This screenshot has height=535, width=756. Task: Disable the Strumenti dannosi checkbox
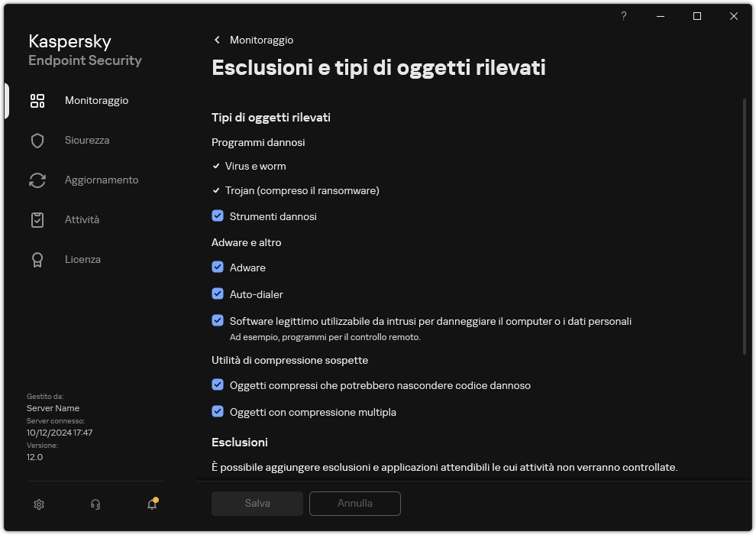point(217,216)
